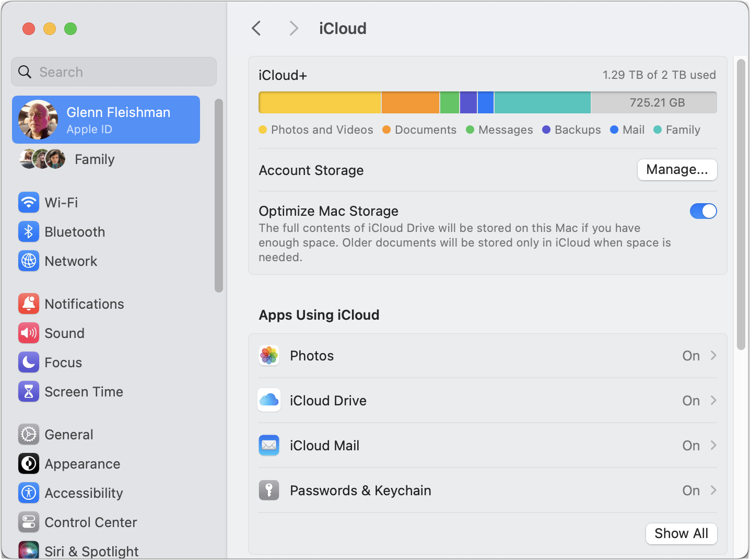The width and height of the screenshot is (750, 560).
Task: Select the Appearance icon in sidebar
Action: (x=29, y=463)
